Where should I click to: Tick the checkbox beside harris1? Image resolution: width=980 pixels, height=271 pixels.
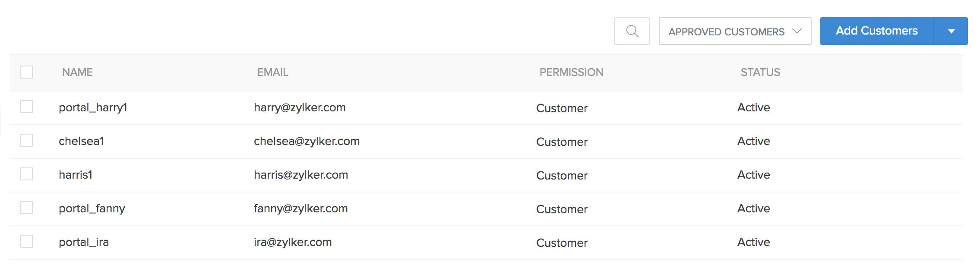[x=26, y=174]
